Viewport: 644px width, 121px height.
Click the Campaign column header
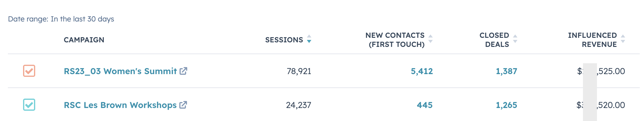click(84, 40)
